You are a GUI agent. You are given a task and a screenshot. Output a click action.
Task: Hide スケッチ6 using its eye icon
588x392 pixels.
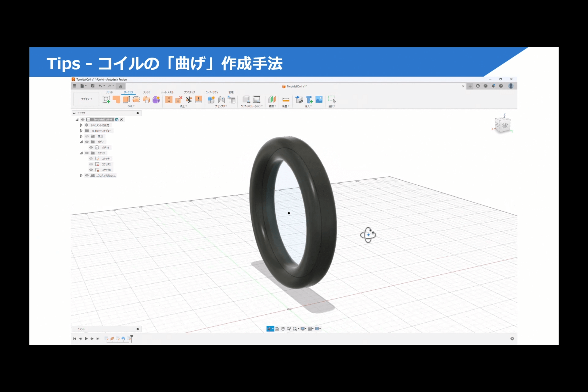(x=91, y=170)
